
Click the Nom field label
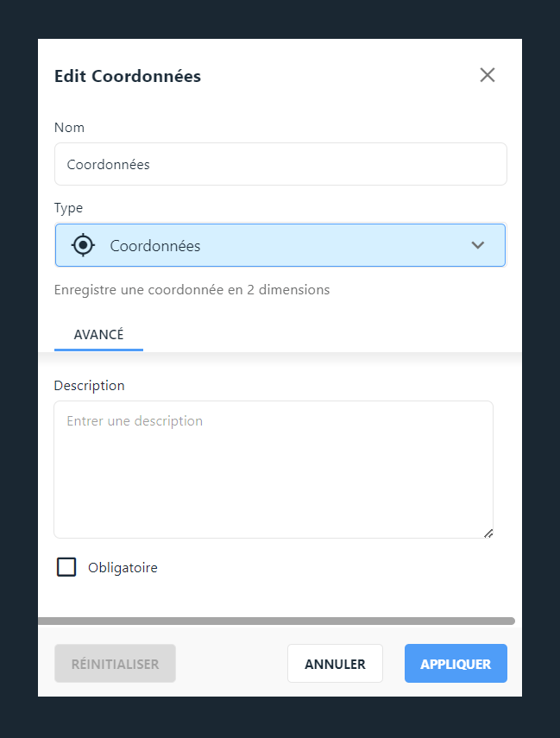coord(69,128)
